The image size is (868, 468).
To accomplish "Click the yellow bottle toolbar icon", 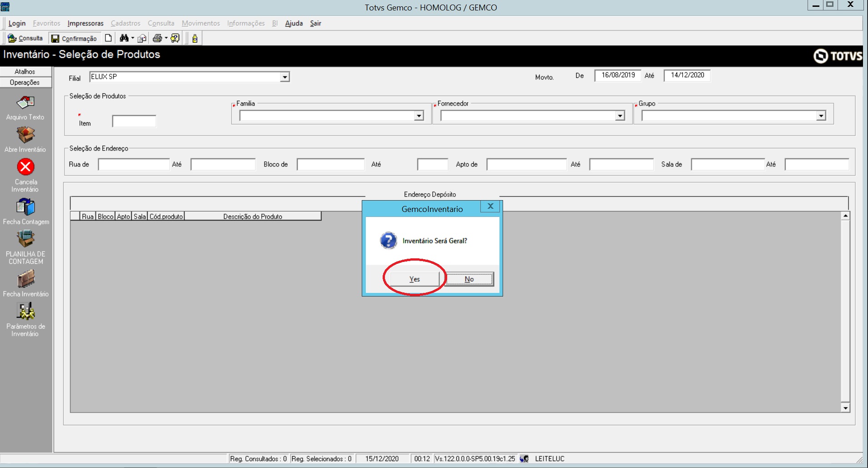I will click(195, 38).
